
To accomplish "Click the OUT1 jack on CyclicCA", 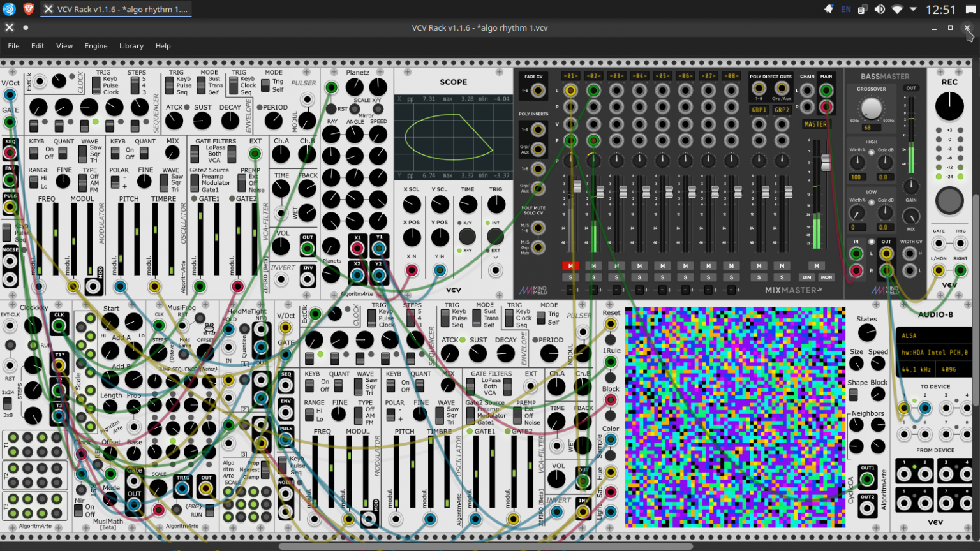I will [867, 479].
